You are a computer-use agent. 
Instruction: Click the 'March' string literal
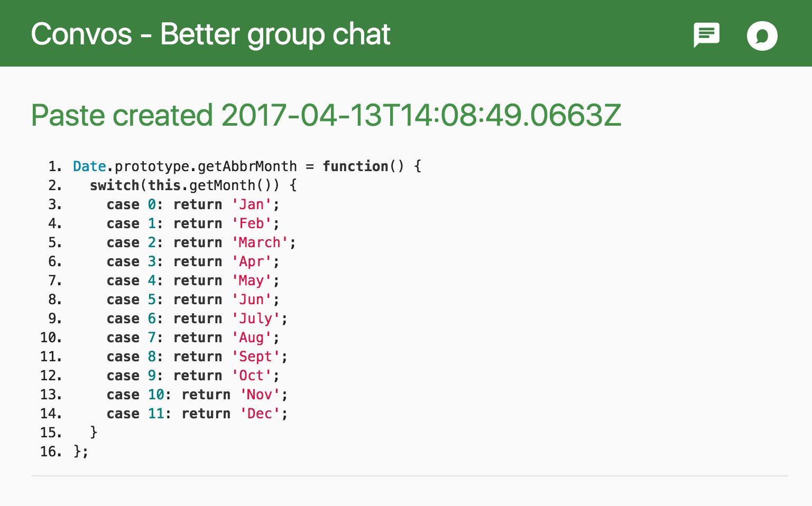pyautogui.click(x=260, y=242)
